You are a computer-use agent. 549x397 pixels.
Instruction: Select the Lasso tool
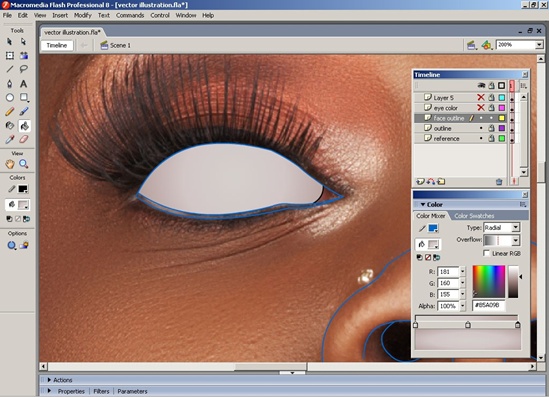tap(24, 69)
